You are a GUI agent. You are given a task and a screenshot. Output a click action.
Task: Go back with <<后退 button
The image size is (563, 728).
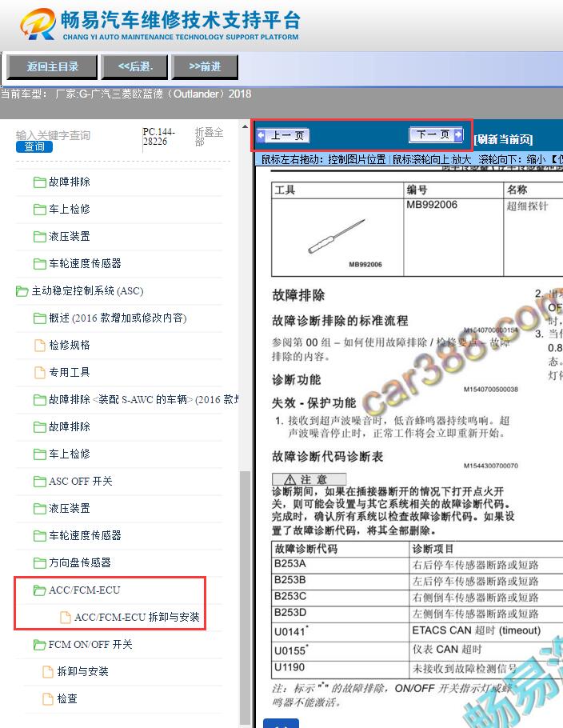[134, 67]
